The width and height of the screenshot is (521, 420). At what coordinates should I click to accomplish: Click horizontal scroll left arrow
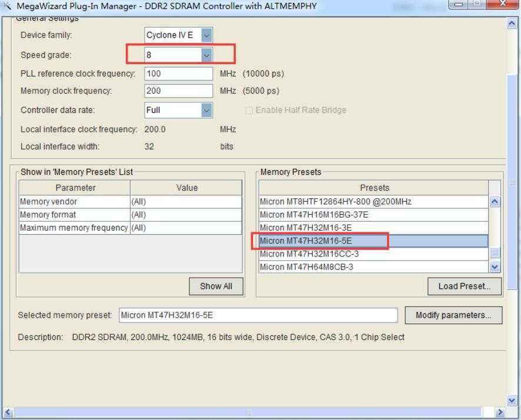pos(8,413)
